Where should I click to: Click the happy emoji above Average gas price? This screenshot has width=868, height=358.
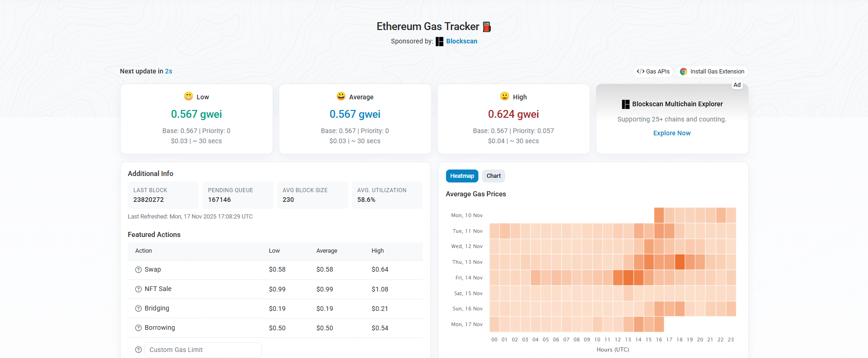(x=341, y=96)
